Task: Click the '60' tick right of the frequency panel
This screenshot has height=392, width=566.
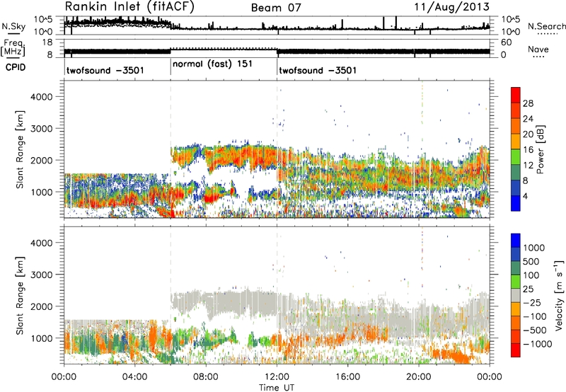Action: click(x=507, y=42)
